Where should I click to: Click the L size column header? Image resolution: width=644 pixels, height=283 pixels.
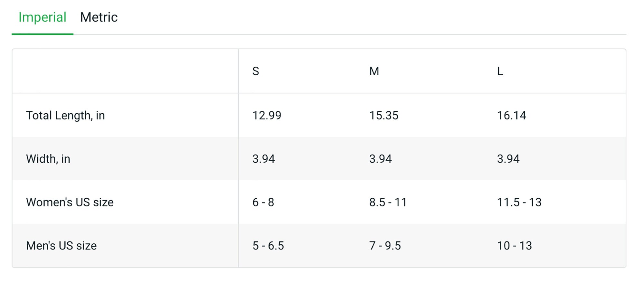(x=500, y=71)
